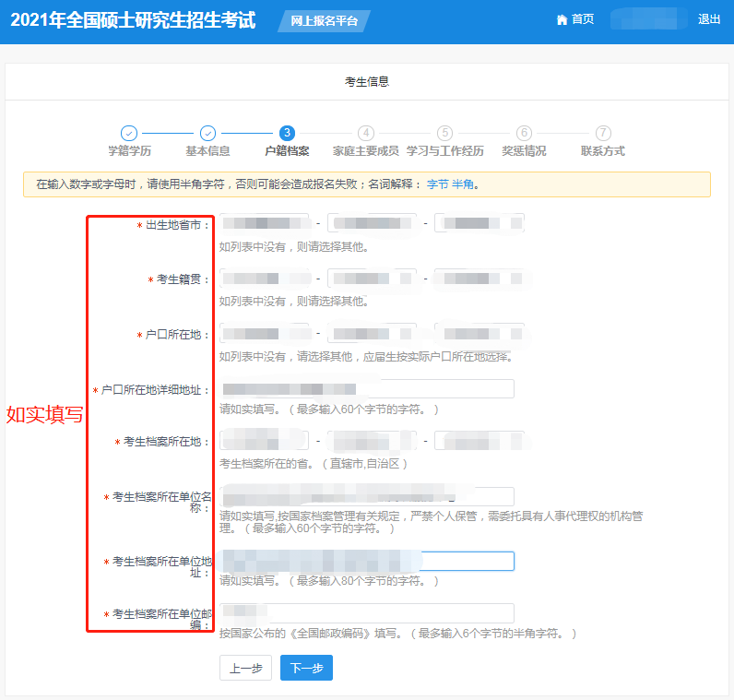Click the 下一步 button
This screenshot has width=734, height=700.
(306, 668)
